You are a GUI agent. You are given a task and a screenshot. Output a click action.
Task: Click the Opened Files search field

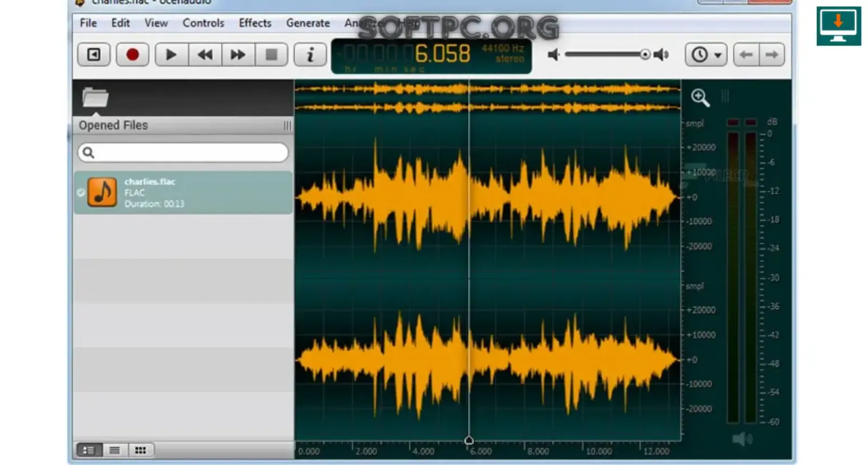click(x=183, y=153)
